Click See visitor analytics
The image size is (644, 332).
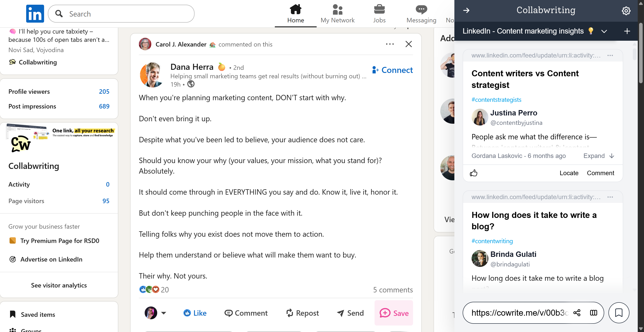point(59,285)
